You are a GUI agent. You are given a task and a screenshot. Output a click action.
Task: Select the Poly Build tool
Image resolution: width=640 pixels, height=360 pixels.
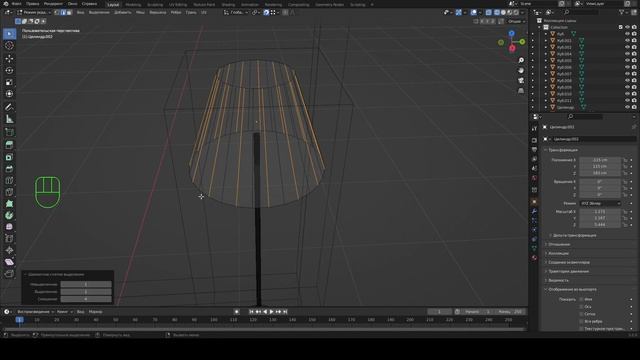point(9,204)
